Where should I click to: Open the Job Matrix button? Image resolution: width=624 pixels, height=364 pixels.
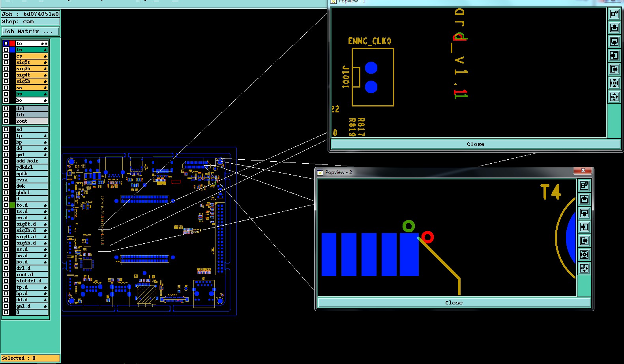[x=30, y=32]
